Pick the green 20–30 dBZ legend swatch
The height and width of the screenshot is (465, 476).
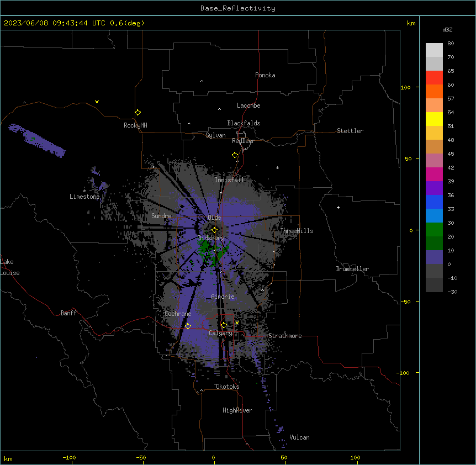coord(434,230)
